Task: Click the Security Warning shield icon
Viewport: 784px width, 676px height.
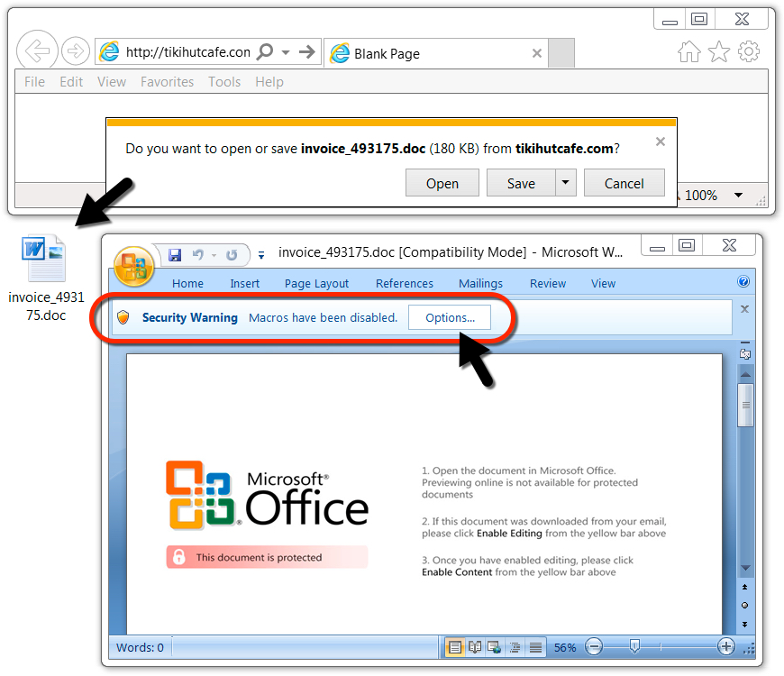Action: click(123, 317)
